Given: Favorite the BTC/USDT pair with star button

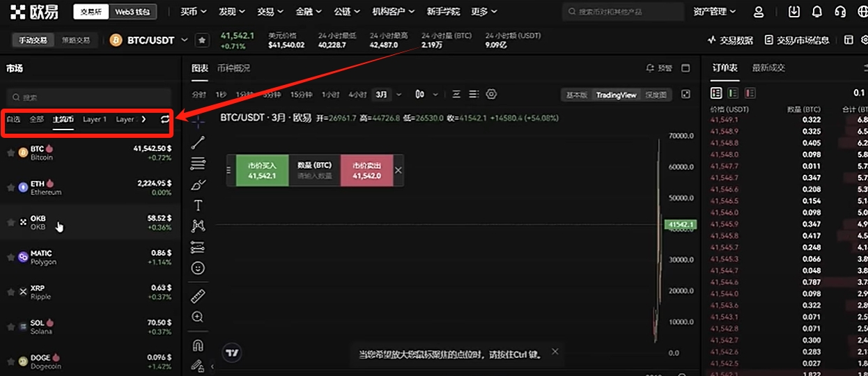Looking at the screenshot, I should pyautogui.click(x=202, y=40).
